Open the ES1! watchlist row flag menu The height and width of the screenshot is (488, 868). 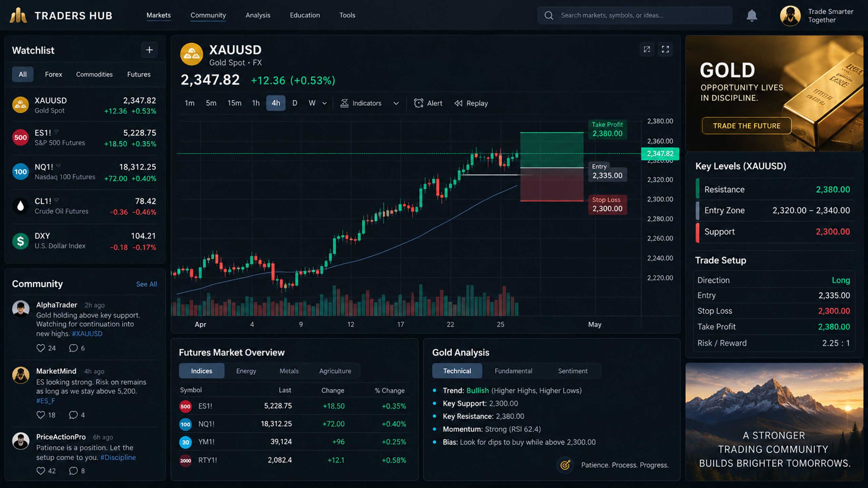56,131
